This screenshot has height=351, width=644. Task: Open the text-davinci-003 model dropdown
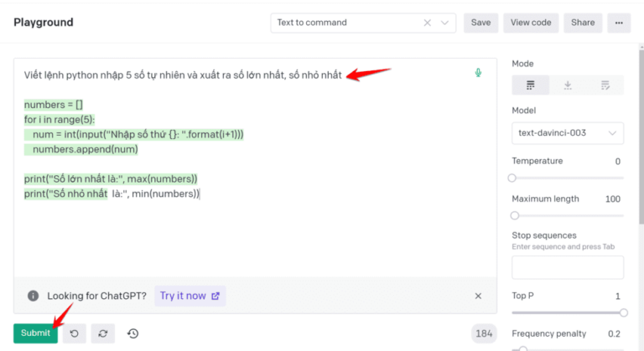coord(568,133)
